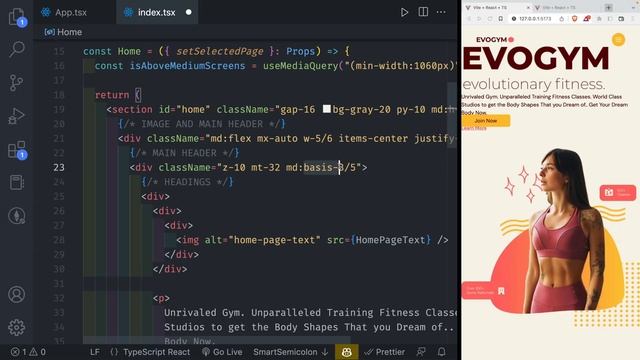The image size is (640, 360).
Task: Open the notifications bell in status bar
Action: [441, 352]
